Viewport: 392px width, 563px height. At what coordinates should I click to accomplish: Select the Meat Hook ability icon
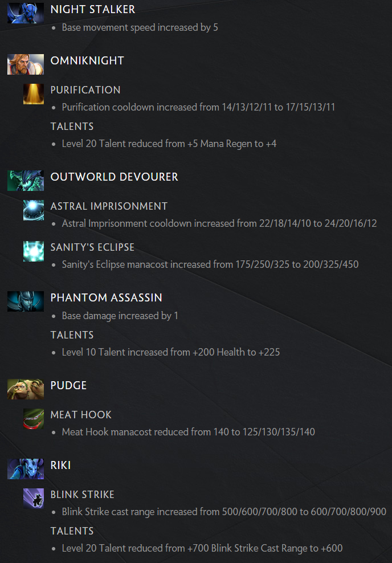point(34,419)
